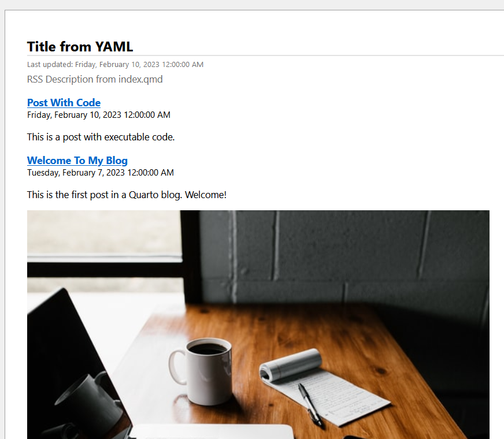Open the Welcome To My Blog link
This screenshot has width=504, height=439.
(77, 161)
